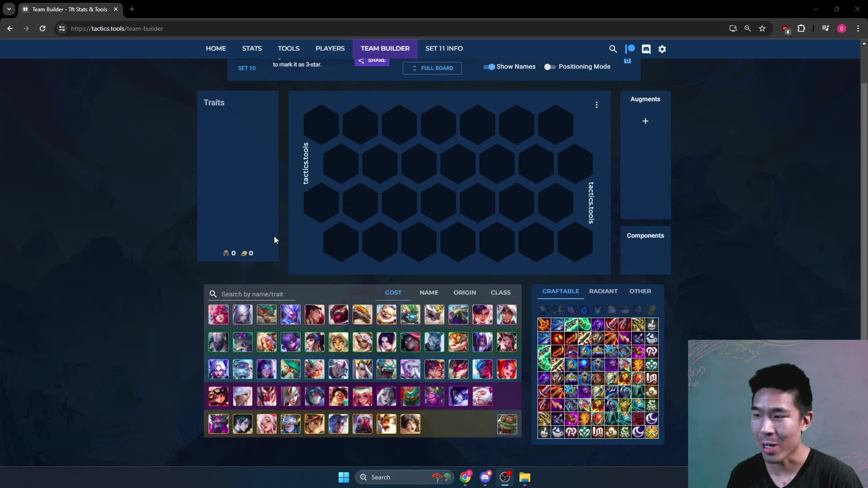Pick the Red Buff item icon
This screenshot has width=868, height=488.
(557, 338)
